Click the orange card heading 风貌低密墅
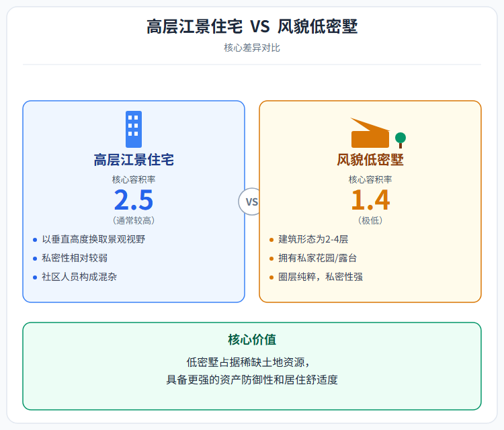Image resolution: width=504 pixels, height=430 pixels. click(x=370, y=160)
